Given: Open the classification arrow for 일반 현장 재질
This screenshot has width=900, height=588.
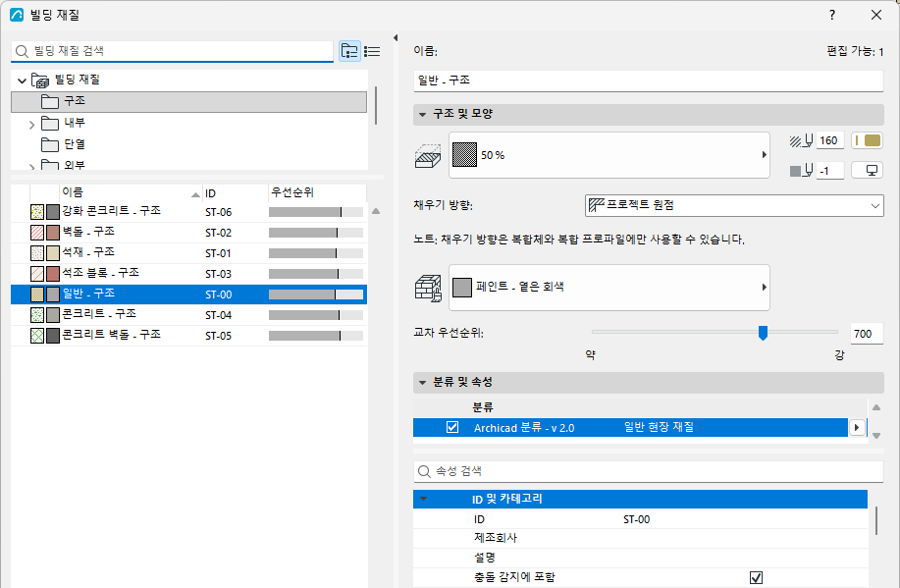Looking at the screenshot, I should tap(857, 427).
